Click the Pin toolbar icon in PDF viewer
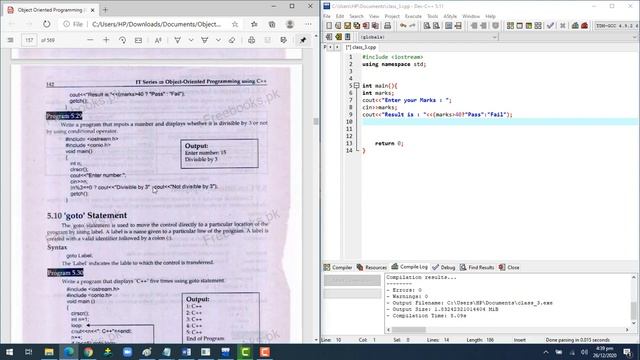 tap(303, 40)
